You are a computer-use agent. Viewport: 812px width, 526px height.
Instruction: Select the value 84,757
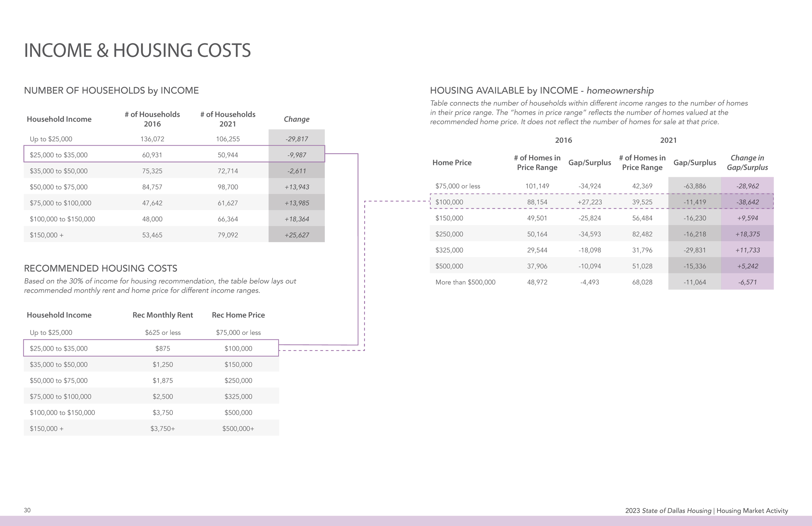point(152,187)
